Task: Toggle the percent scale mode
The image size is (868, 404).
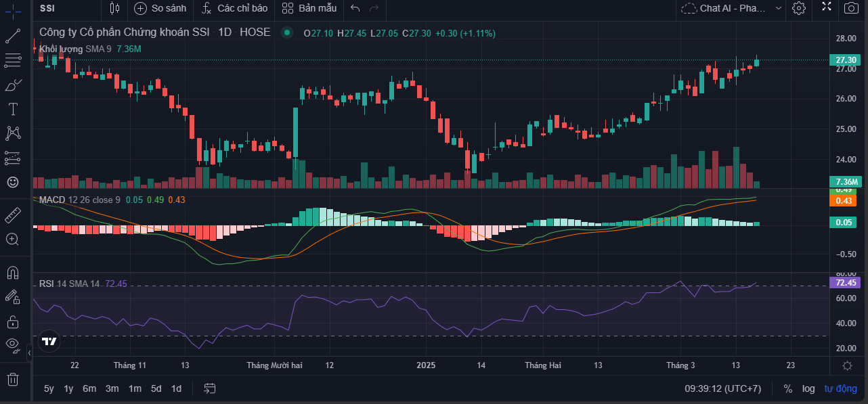Action: coord(788,388)
